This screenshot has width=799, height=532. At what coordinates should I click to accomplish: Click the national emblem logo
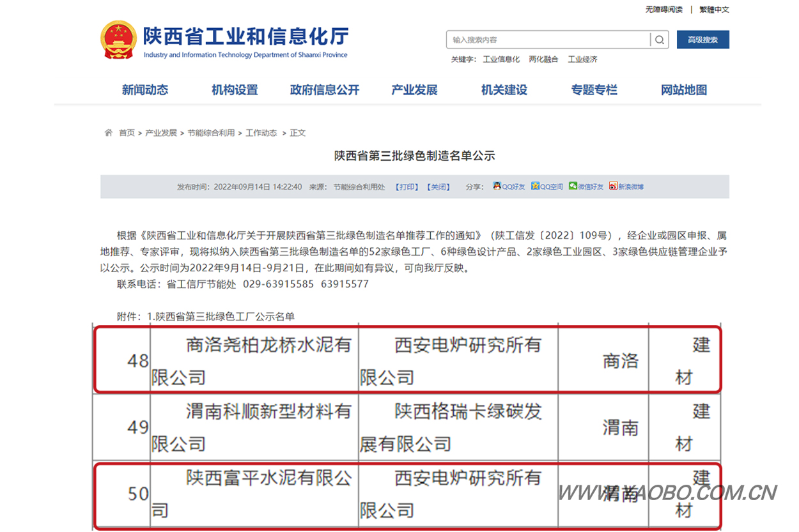pyautogui.click(x=118, y=40)
